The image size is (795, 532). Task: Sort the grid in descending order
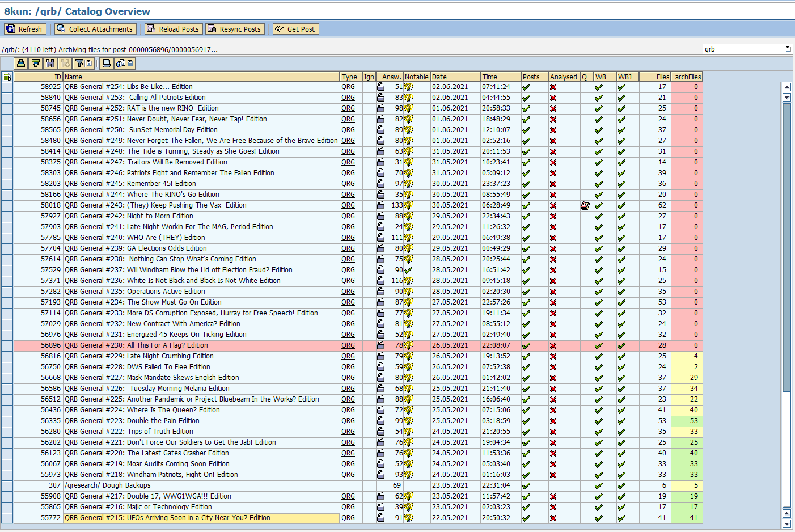click(x=36, y=64)
